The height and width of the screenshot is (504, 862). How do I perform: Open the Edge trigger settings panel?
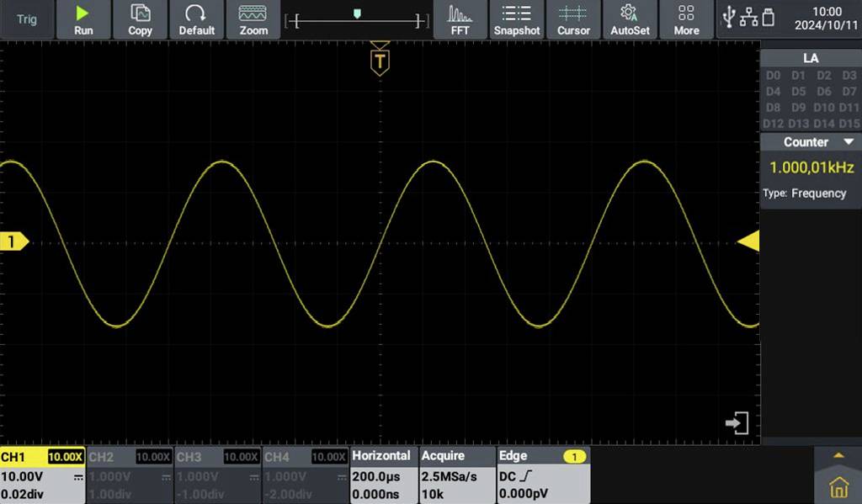tap(543, 475)
